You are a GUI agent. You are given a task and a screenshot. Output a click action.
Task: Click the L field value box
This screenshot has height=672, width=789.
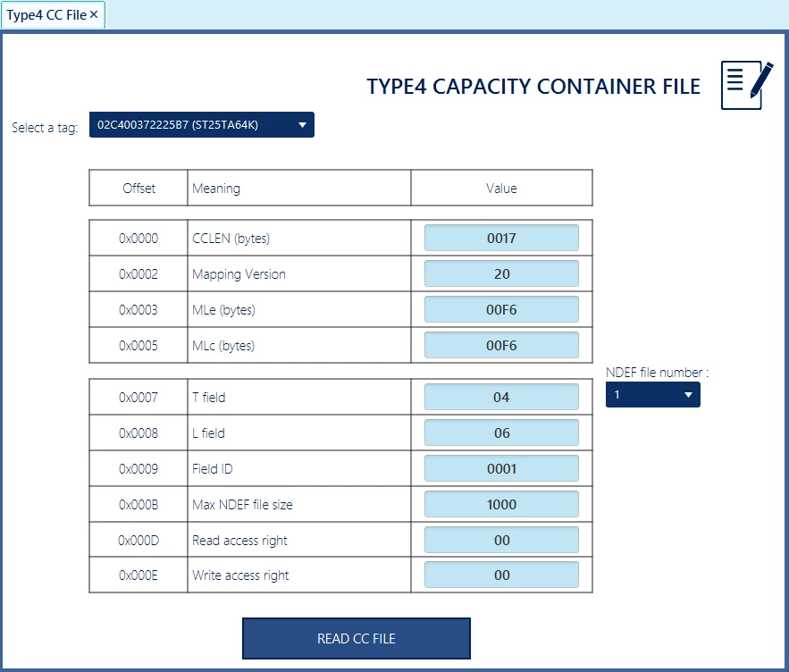click(x=501, y=433)
